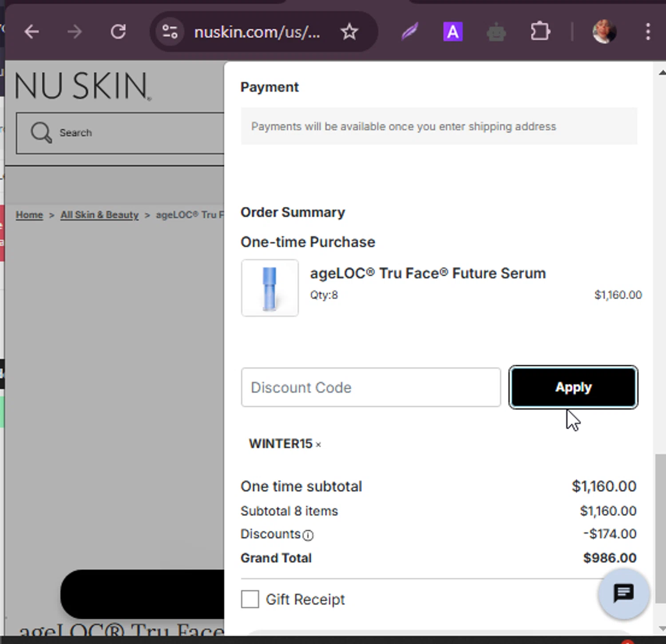Open the Extensions puzzle-piece menu
This screenshot has width=666, height=644.
click(x=540, y=32)
